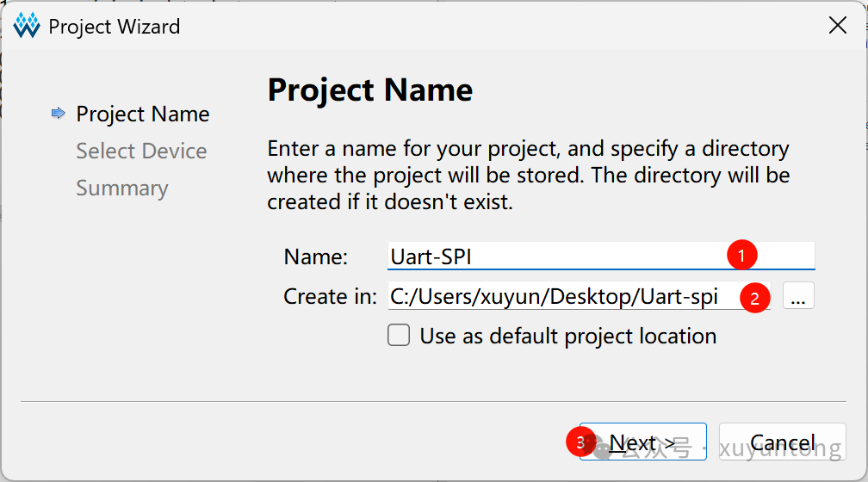Click the "Use as default project location" label
Screen dimensions: 868x482
[568, 337]
